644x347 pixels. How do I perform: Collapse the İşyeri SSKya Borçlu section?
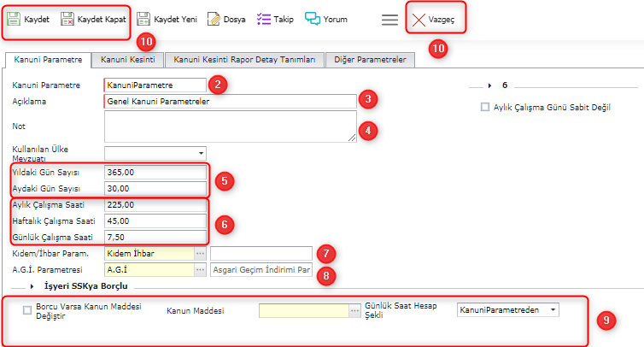click(33, 285)
